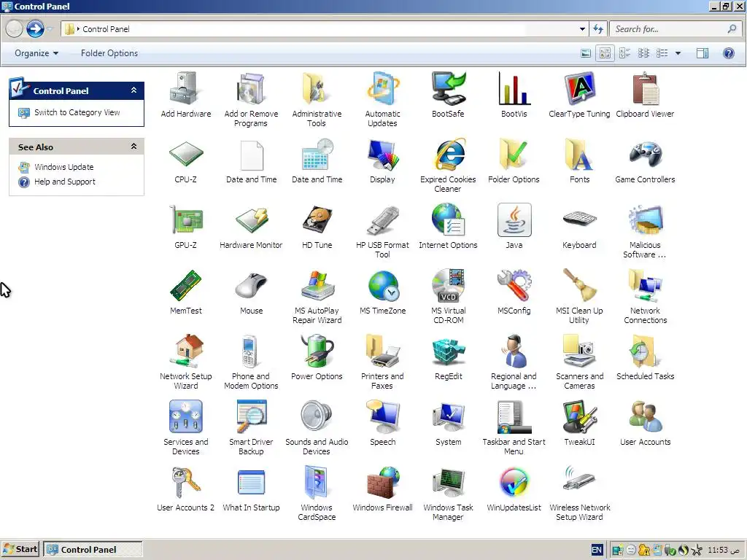Open the RegEdit cube icon

click(x=448, y=358)
